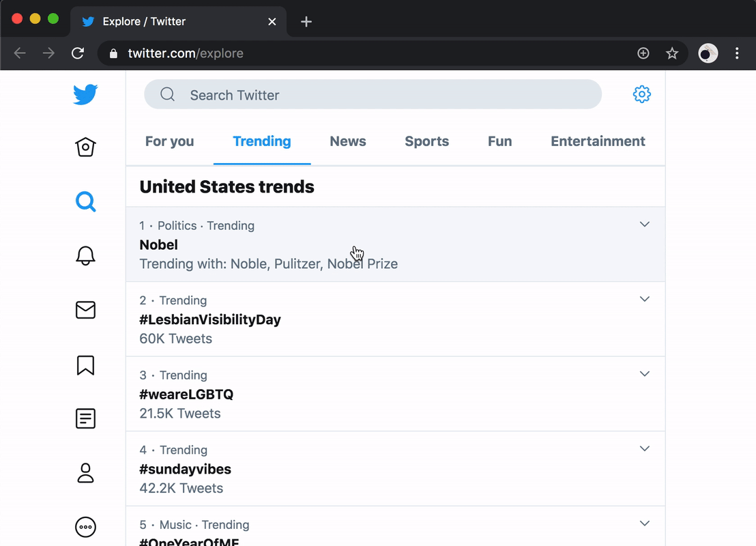The height and width of the screenshot is (546, 756).
Task: Expand options for the Nobel trend
Action: click(644, 224)
